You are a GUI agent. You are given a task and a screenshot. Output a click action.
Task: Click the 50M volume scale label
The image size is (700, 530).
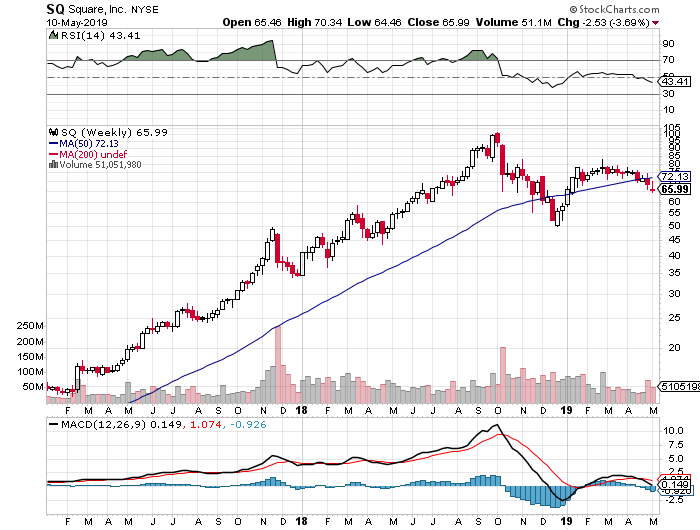click(33, 387)
